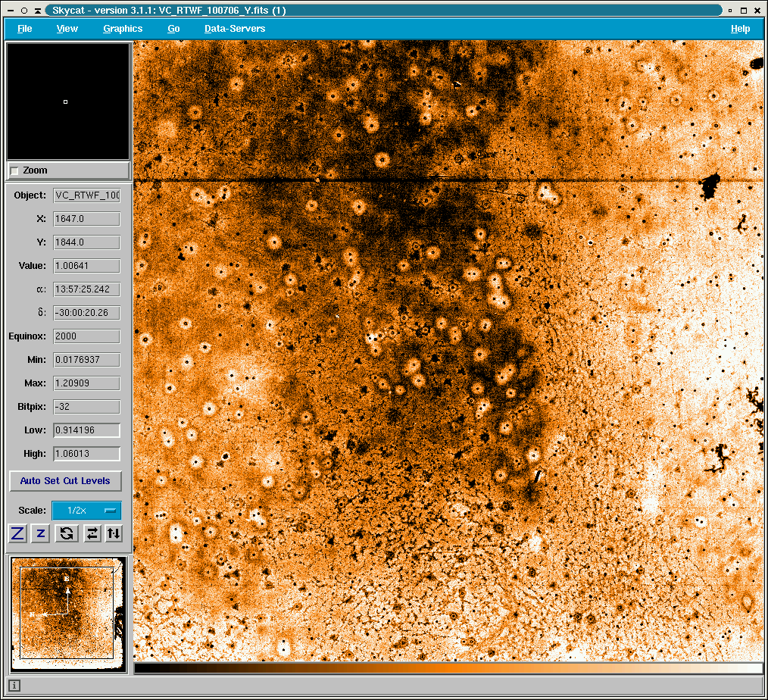Click the info icon in status bar
This screenshot has width=768, height=700.
[x=14, y=686]
